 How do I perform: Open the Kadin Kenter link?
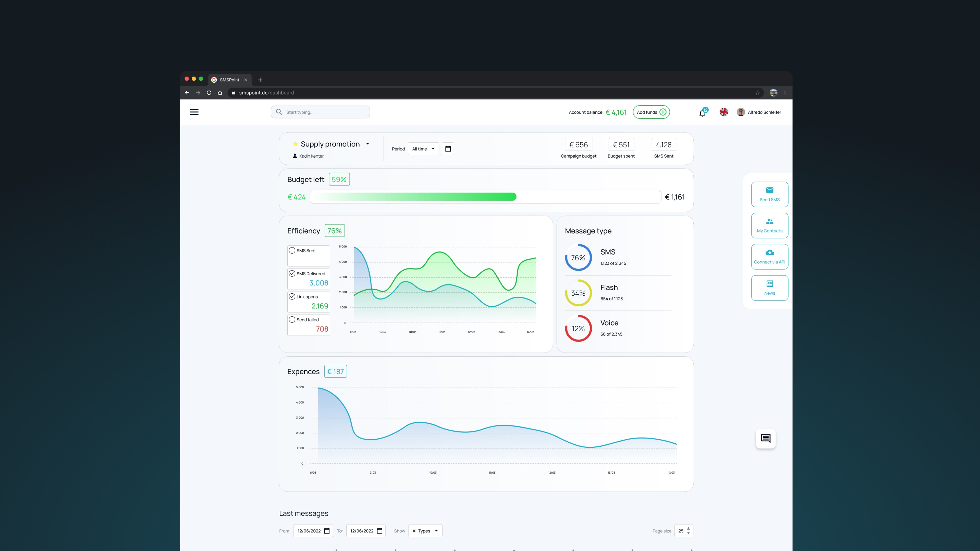[x=311, y=156]
